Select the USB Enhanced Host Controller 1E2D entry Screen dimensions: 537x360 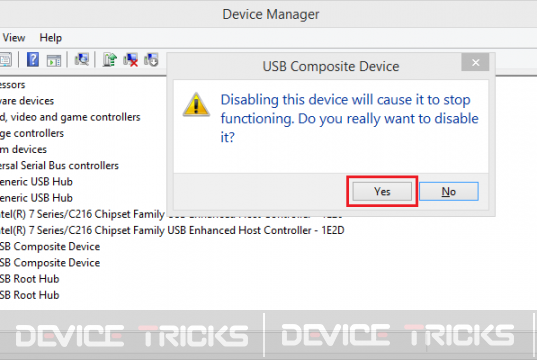click(x=172, y=230)
